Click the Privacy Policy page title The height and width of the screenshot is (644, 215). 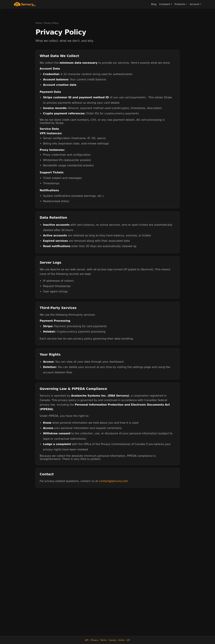[61, 32]
